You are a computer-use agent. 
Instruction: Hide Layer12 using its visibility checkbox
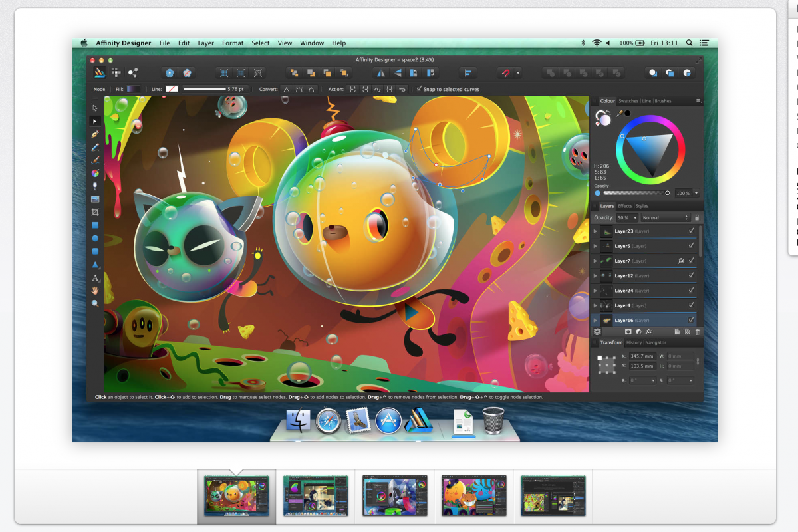692,275
